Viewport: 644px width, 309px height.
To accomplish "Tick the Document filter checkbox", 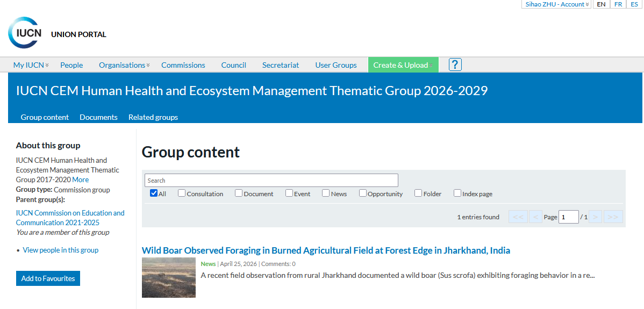I will point(239,193).
